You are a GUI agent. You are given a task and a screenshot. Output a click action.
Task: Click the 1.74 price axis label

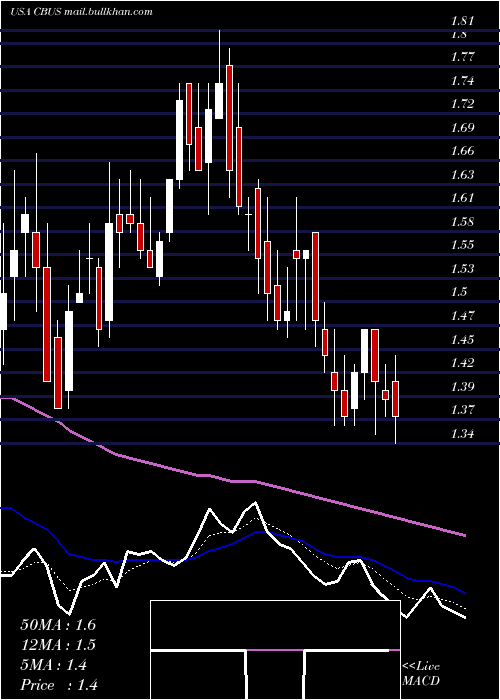click(462, 81)
